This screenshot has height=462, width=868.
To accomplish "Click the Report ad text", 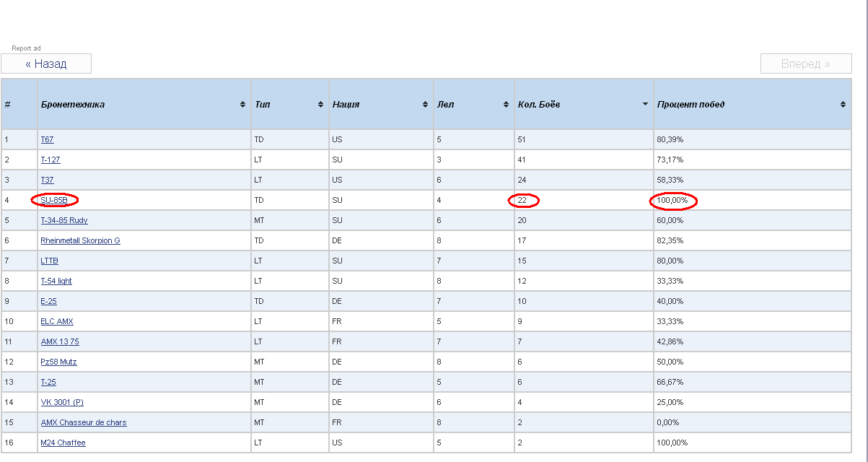I will (x=26, y=48).
